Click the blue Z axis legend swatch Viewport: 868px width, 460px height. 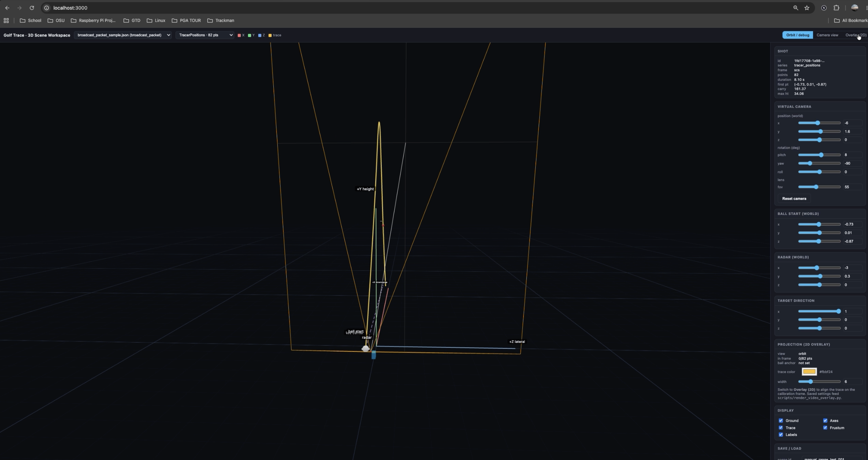tap(260, 35)
